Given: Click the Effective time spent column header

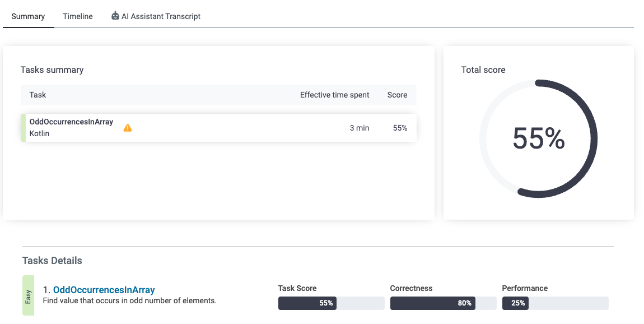Looking at the screenshot, I should coord(334,95).
